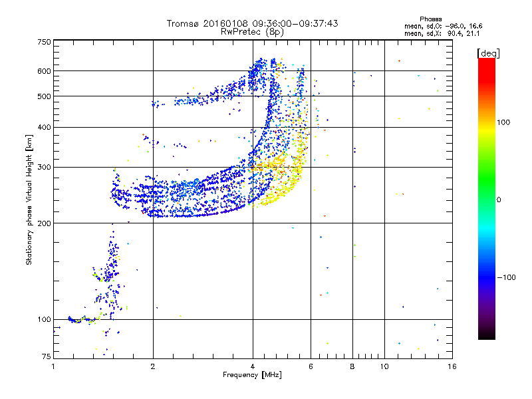This screenshot has width=532, height=399.
Task: Click the '[deg]' colorbar unit label
Action: point(488,53)
